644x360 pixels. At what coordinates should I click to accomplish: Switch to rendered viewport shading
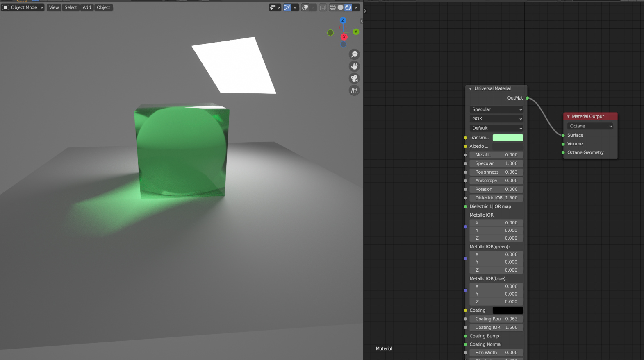348,7
